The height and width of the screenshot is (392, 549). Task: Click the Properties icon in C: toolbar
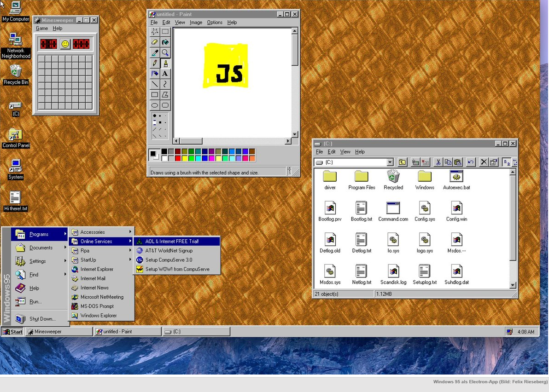[x=493, y=162]
